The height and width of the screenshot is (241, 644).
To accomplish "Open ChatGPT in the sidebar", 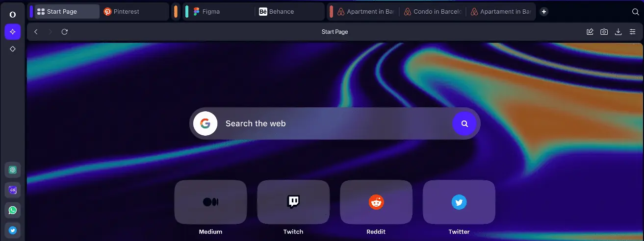I will point(13,169).
